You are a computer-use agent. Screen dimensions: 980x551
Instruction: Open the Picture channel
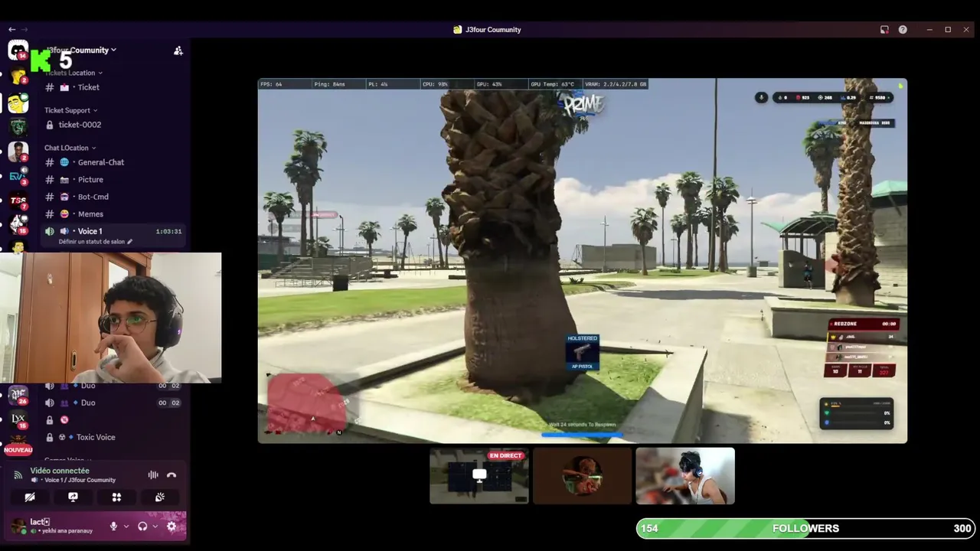click(x=113, y=180)
